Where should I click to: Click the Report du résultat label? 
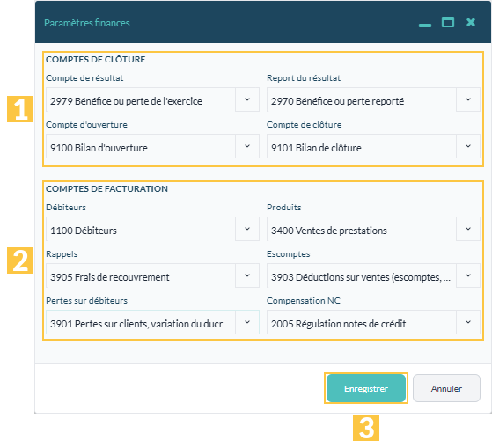click(x=304, y=77)
